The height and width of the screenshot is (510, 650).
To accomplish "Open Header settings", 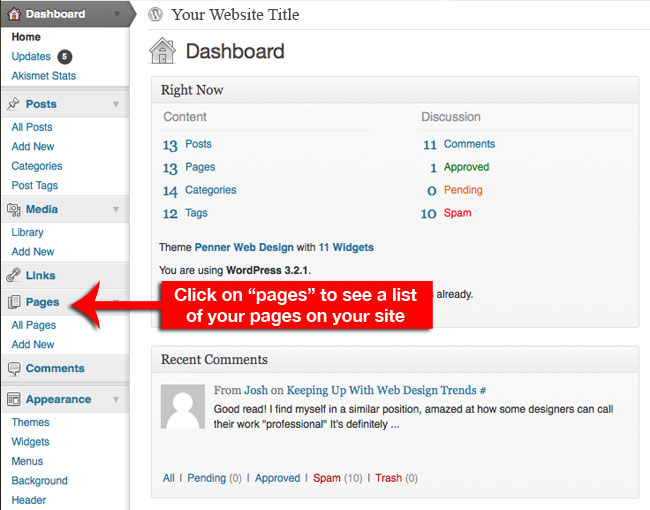I will pos(29,500).
